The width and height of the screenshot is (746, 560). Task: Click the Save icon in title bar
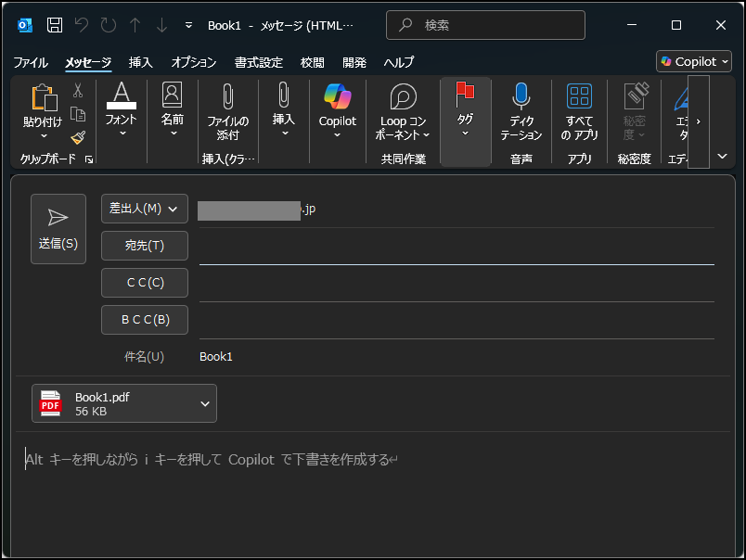[x=55, y=25]
